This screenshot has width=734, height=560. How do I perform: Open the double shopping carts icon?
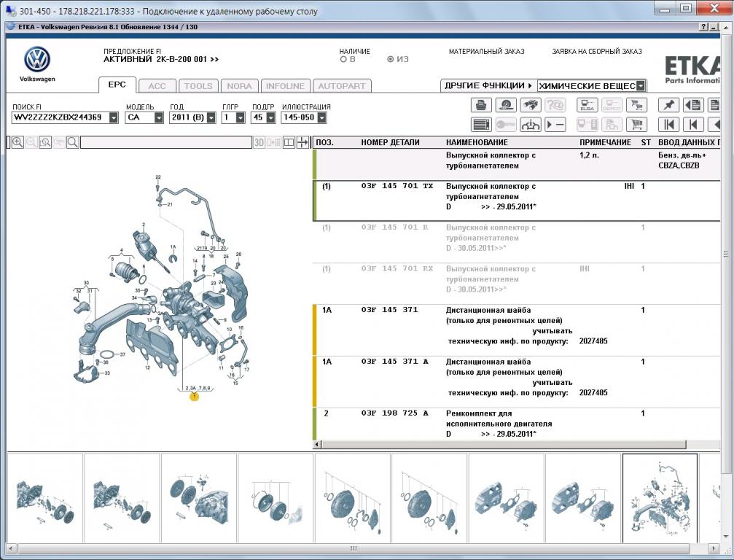(636, 105)
